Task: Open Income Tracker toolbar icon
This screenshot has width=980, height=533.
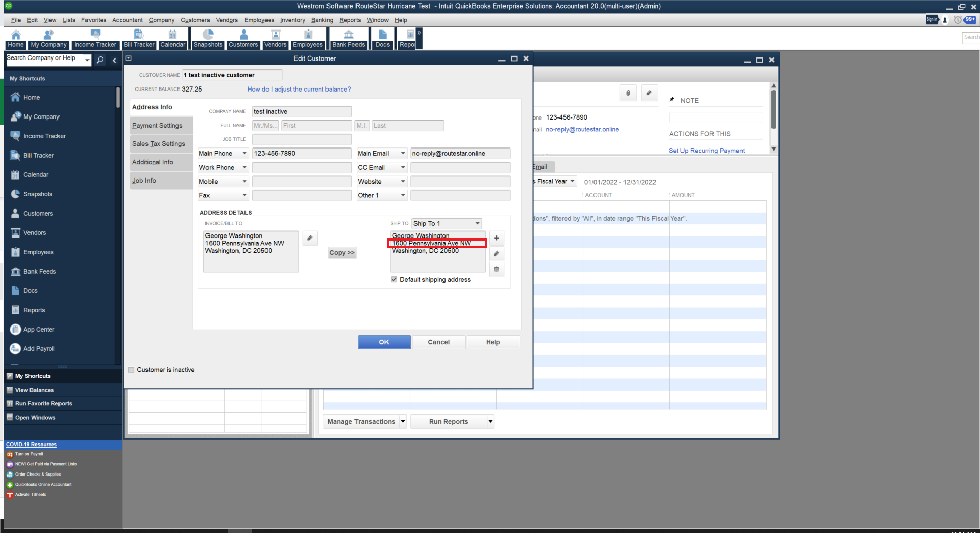Action: 95,39
